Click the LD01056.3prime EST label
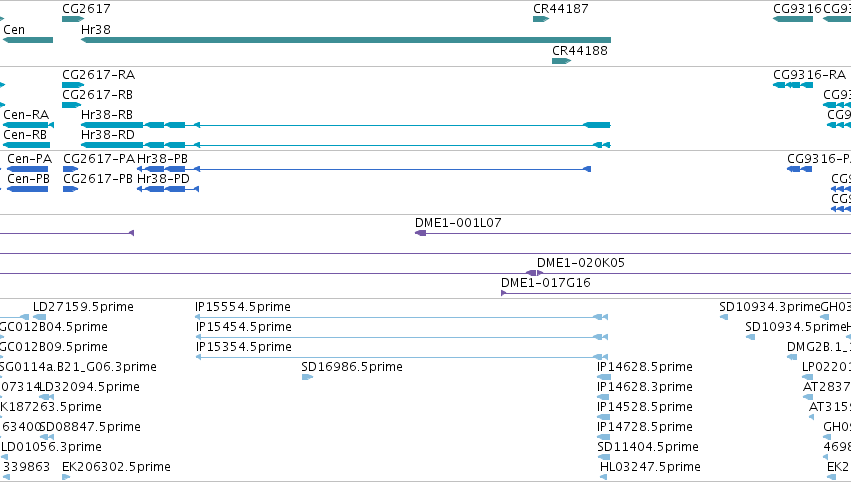The height and width of the screenshot is (482, 851). point(52,447)
